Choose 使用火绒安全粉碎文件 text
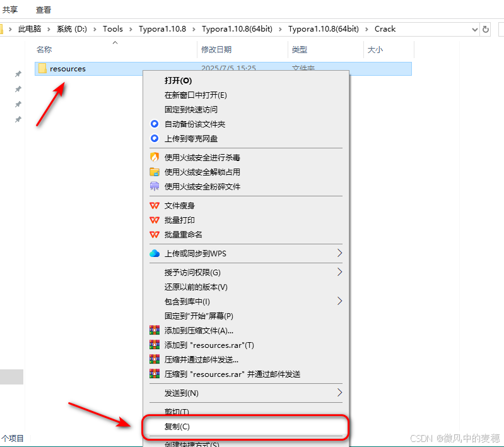Image resolution: width=504 pixels, height=447 pixels. point(202,187)
